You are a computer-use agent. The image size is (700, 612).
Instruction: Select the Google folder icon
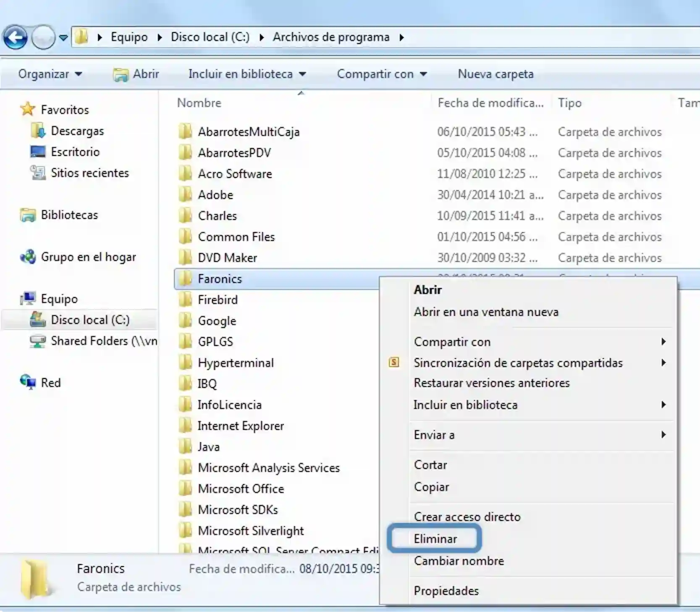[185, 320]
